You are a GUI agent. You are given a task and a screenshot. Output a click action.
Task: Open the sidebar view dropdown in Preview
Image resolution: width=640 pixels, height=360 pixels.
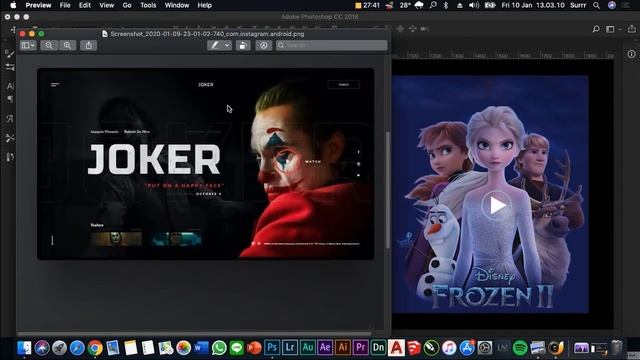(28, 45)
